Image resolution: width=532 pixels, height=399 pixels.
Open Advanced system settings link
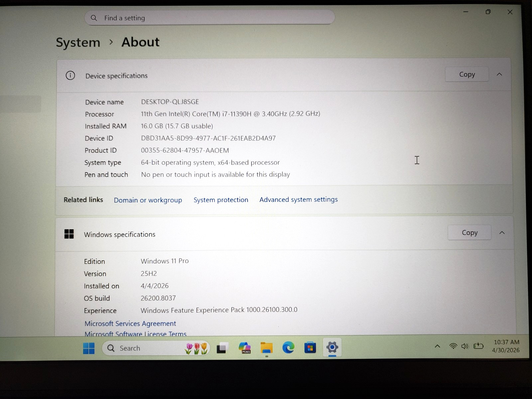click(299, 199)
